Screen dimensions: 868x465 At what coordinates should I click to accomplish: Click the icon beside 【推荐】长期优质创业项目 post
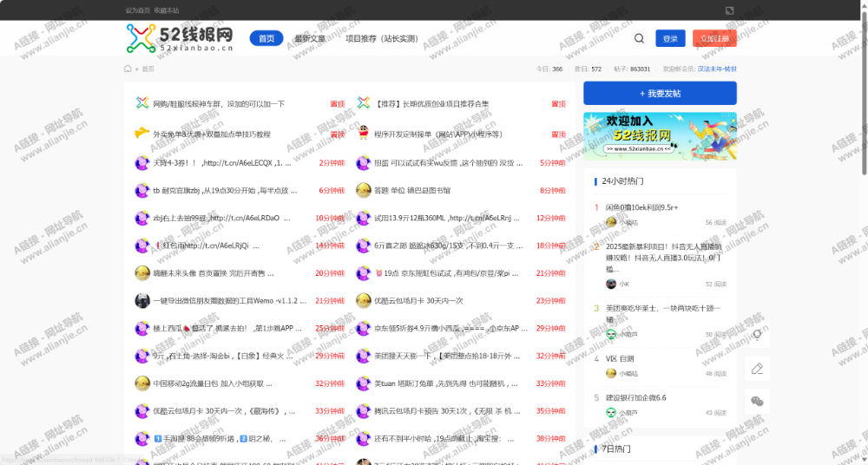tap(363, 103)
